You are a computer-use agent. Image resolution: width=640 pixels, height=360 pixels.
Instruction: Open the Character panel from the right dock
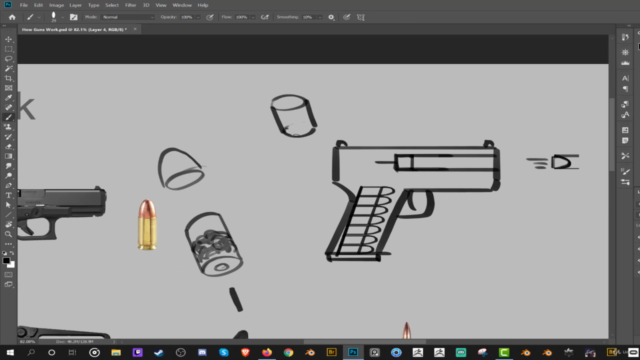(625, 78)
